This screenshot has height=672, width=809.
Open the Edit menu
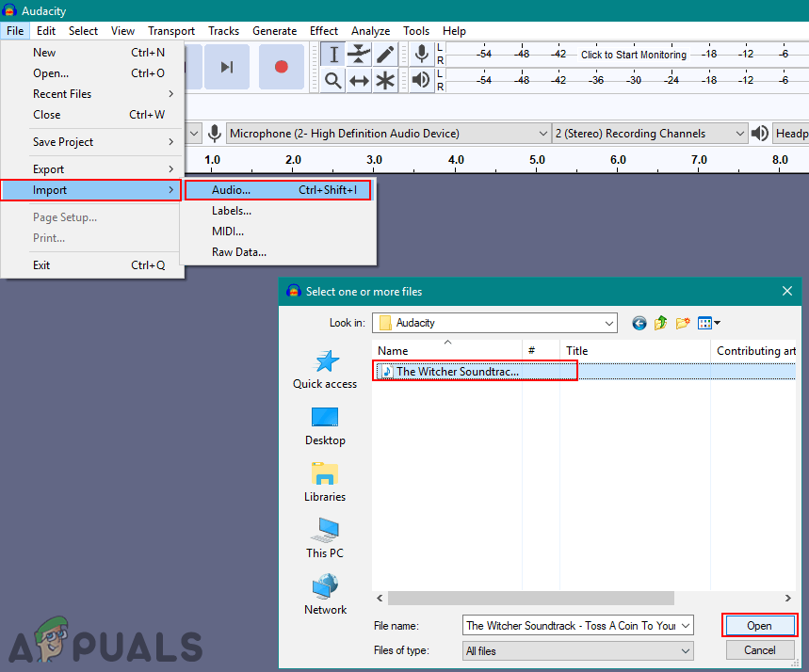click(46, 31)
